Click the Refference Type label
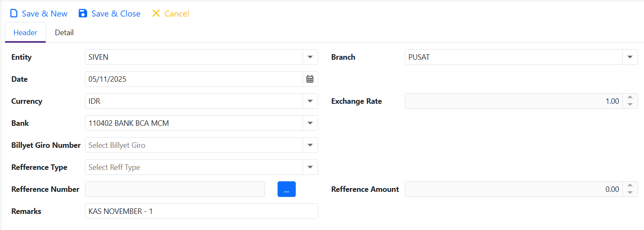Screen dimensions: 644x230 pos(39,167)
